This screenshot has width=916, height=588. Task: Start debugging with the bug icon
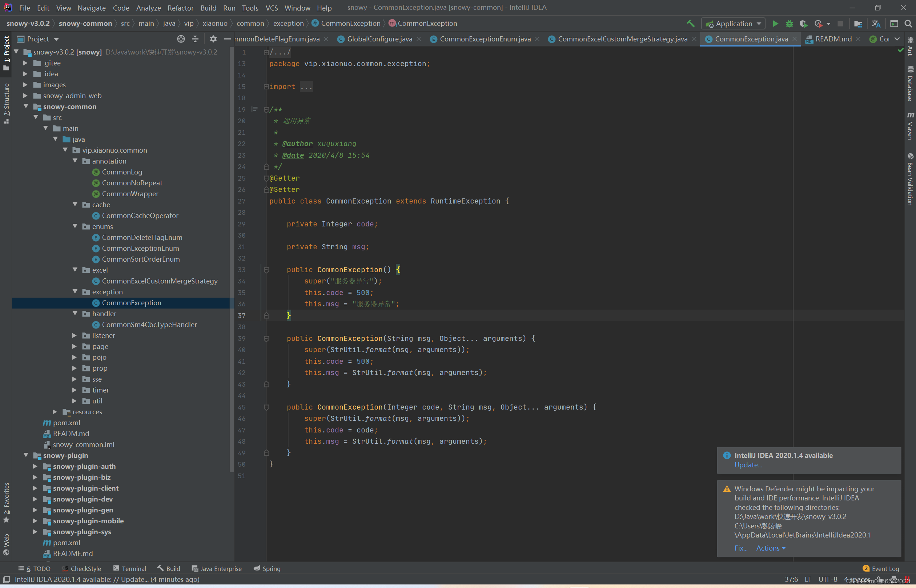789,24
